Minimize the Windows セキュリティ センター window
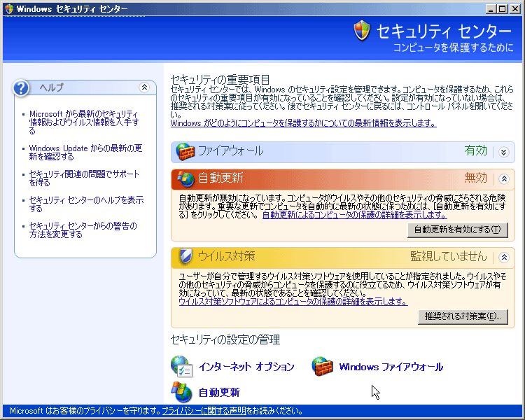This screenshot has height=420, width=525. tap(491, 9)
